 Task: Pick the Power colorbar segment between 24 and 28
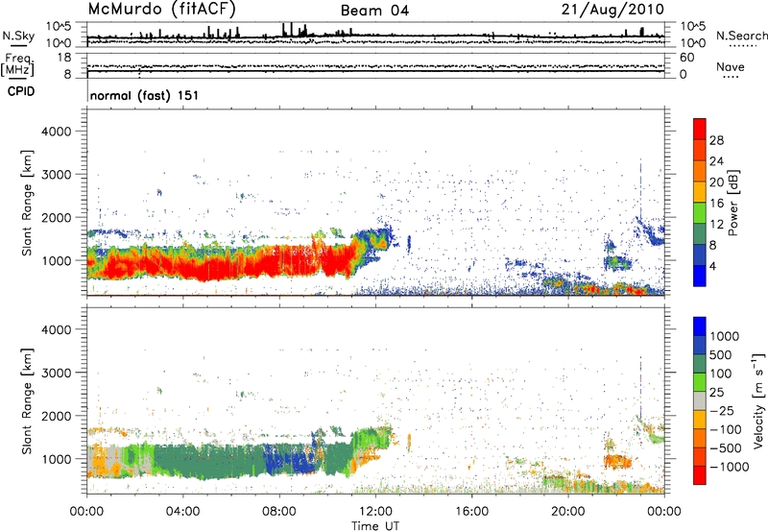coord(700,151)
